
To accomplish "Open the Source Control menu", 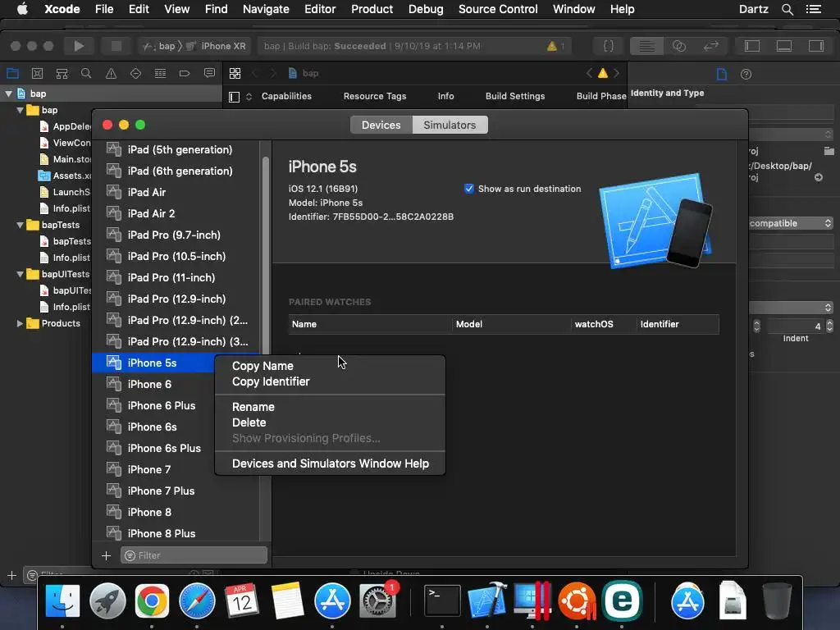I will tap(498, 9).
